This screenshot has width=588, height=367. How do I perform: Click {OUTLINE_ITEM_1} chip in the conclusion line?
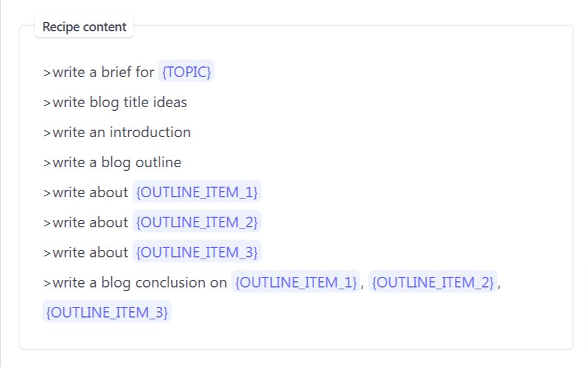point(296,281)
